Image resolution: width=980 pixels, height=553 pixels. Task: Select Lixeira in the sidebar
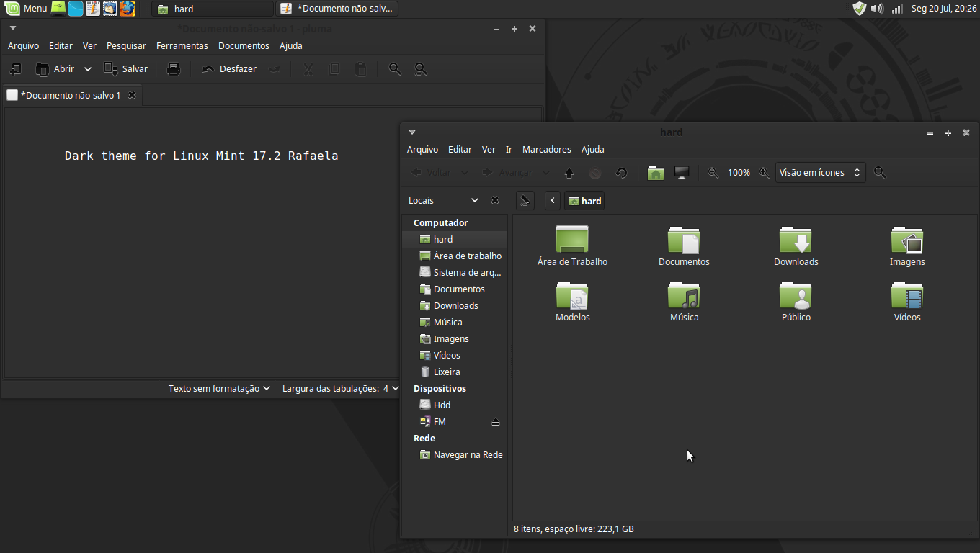455,372
